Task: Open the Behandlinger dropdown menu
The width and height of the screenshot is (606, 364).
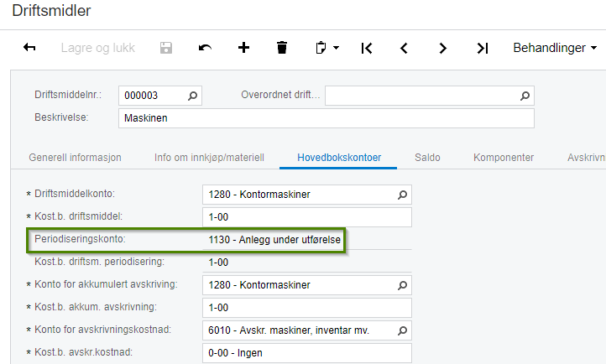Action: coord(555,48)
